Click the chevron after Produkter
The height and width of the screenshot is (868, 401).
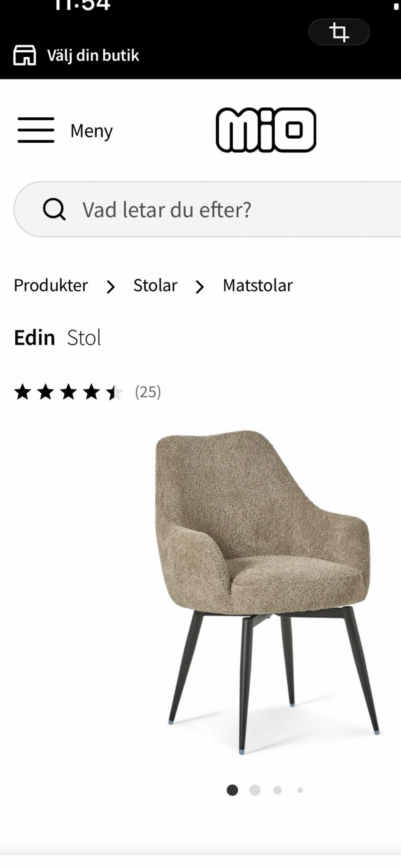(x=111, y=287)
